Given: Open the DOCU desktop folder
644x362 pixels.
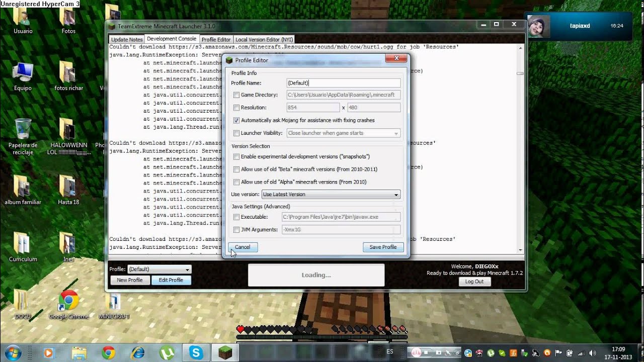Looking at the screenshot, I should tap(23, 305).
